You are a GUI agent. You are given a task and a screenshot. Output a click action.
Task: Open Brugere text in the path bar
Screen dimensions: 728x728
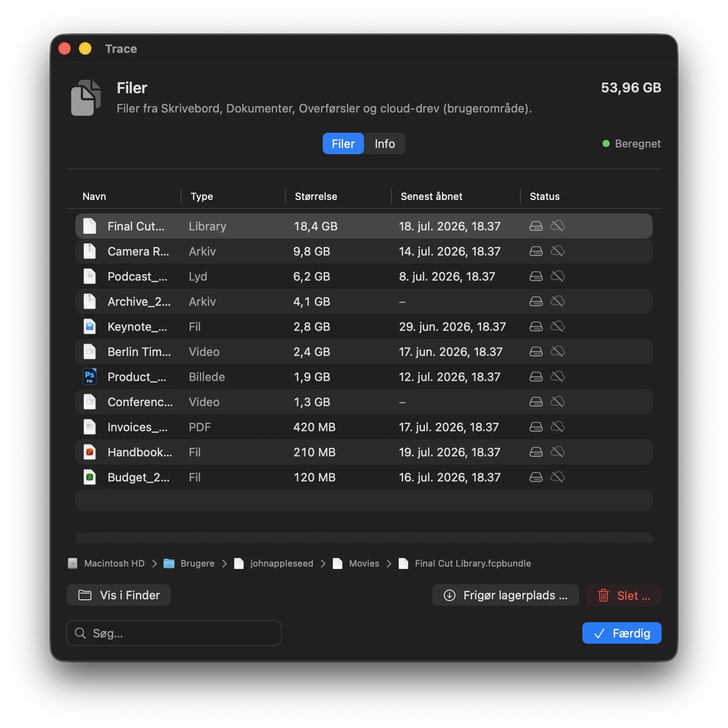pos(197,563)
